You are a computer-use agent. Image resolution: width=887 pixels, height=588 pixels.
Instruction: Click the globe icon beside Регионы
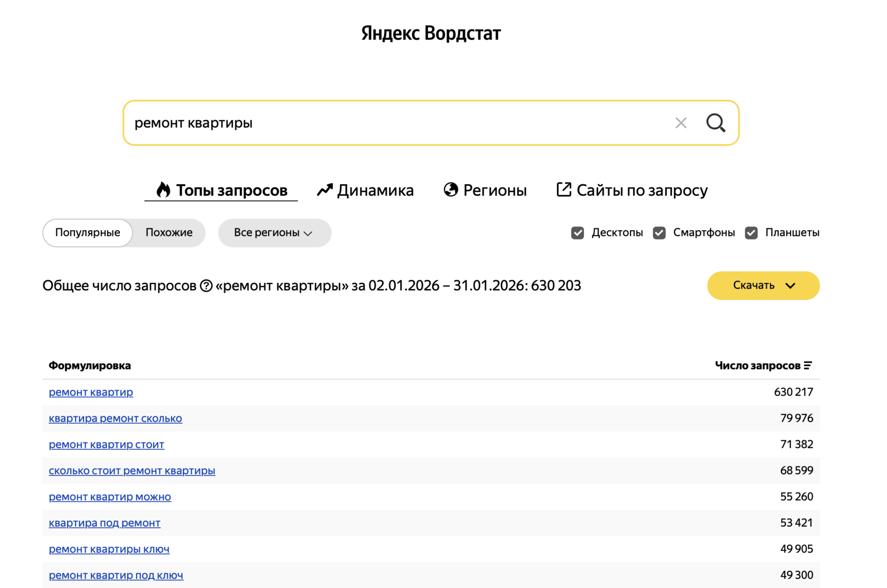pyautogui.click(x=450, y=189)
